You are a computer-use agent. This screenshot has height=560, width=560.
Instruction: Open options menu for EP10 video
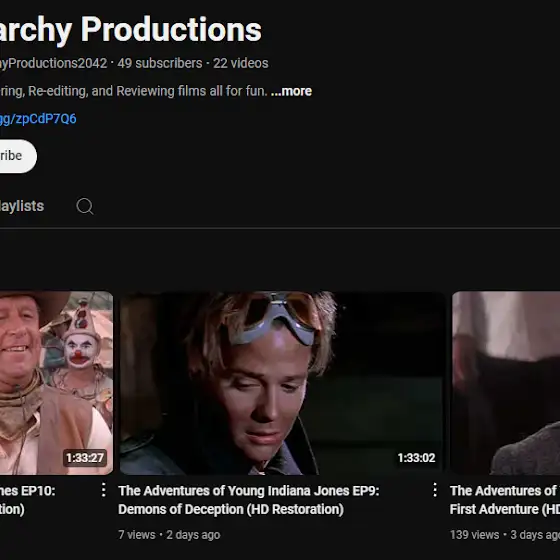[x=104, y=490]
